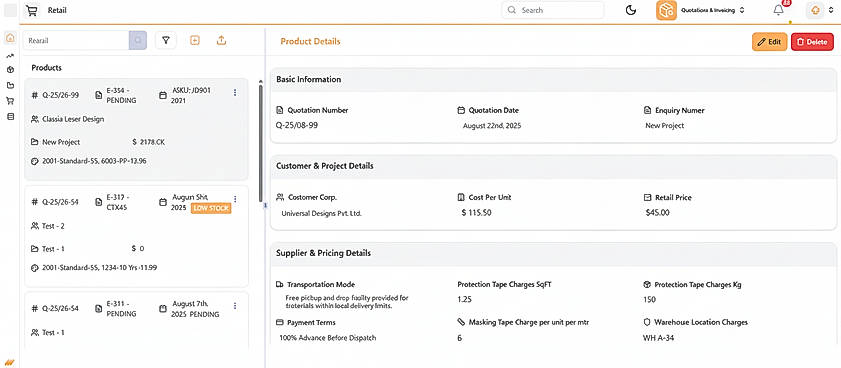Click the orange logo icon at sidebar bottom
The height and width of the screenshot is (368, 841).
pos(10,362)
